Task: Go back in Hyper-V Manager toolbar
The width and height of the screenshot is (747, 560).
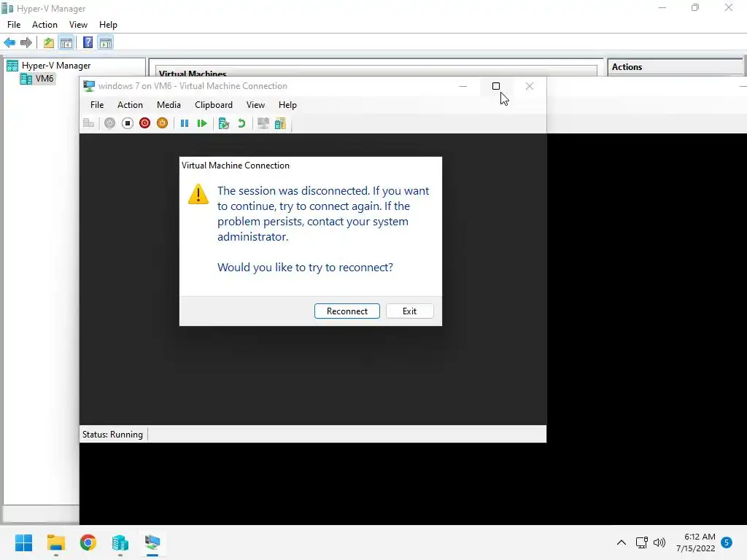Action: 9,43
